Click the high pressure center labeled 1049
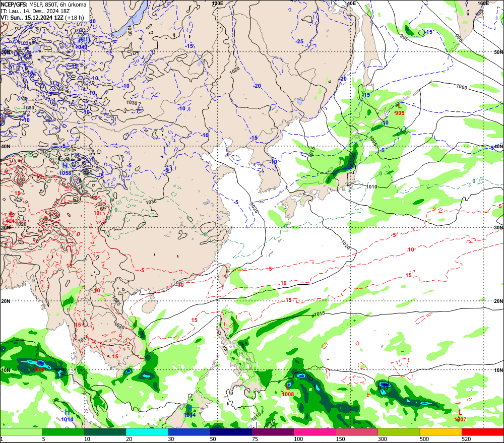504x443 pixels. point(81,43)
